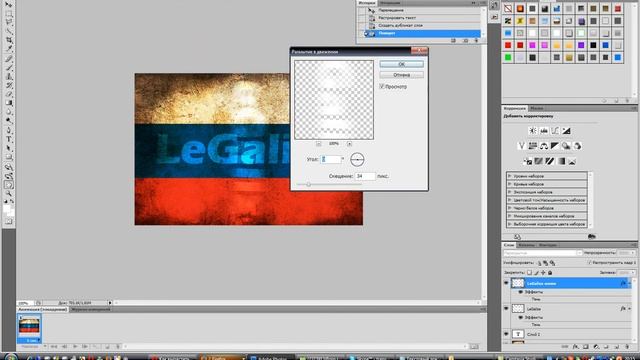This screenshot has width=640, height=360.
Task: Confirm the motion blur with OK
Action: click(x=402, y=64)
